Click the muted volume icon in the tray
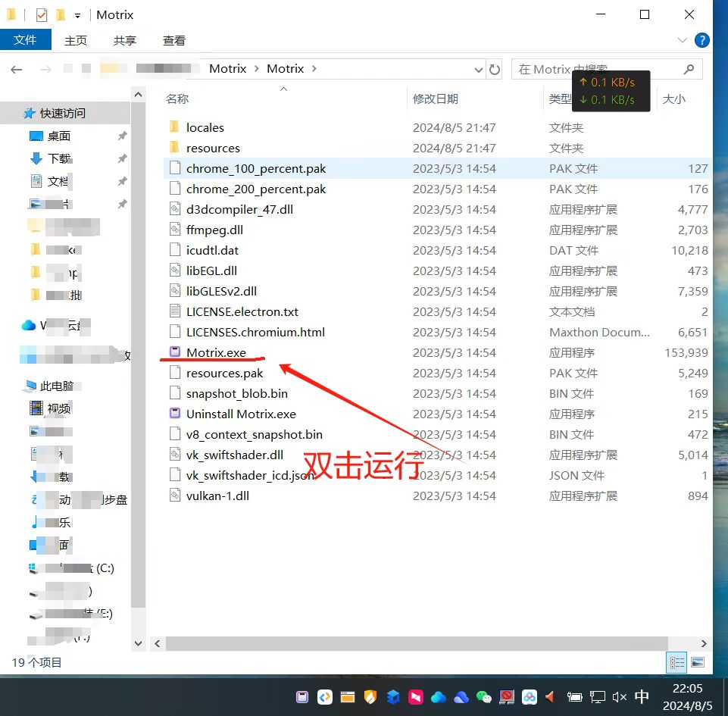The image size is (728, 716). (620, 696)
